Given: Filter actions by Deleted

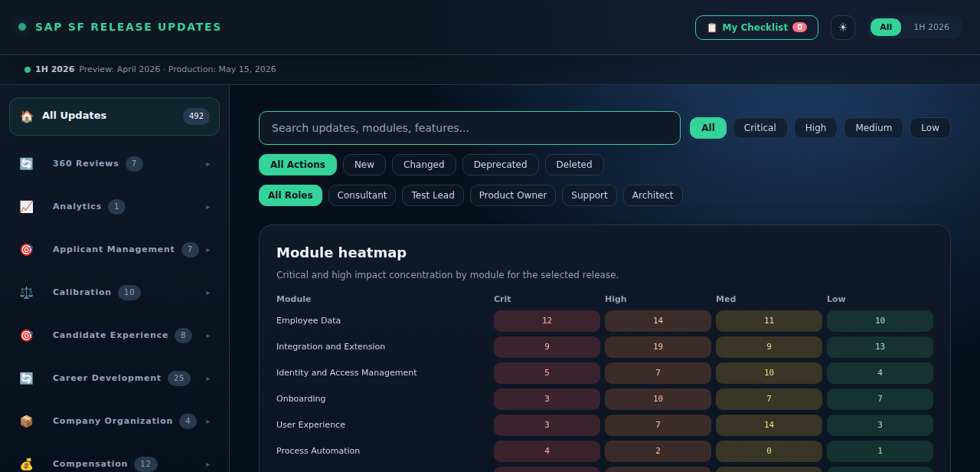Looking at the screenshot, I should (x=574, y=165).
